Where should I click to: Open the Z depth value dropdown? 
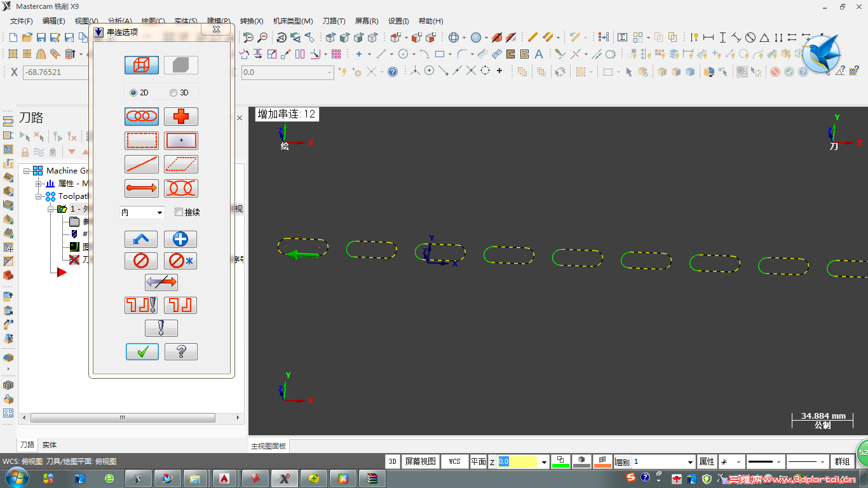pyautogui.click(x=544, y=462)
